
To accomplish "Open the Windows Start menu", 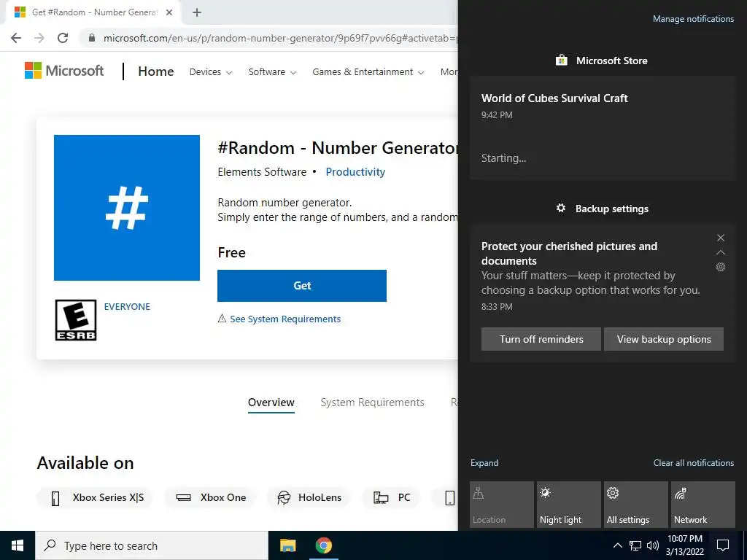I will coord(18,545).
